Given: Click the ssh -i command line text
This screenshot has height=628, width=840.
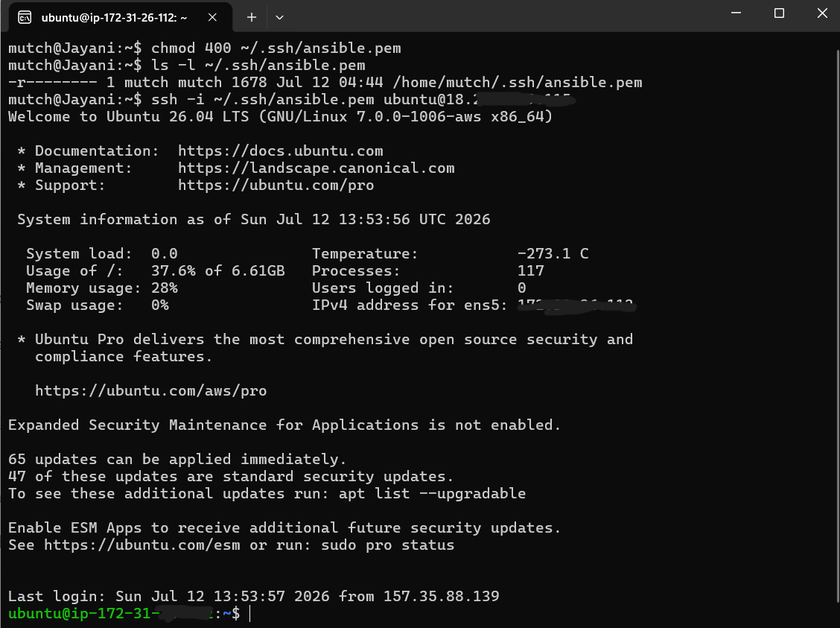Looking at the screenshot, I should tap(363, 99).
